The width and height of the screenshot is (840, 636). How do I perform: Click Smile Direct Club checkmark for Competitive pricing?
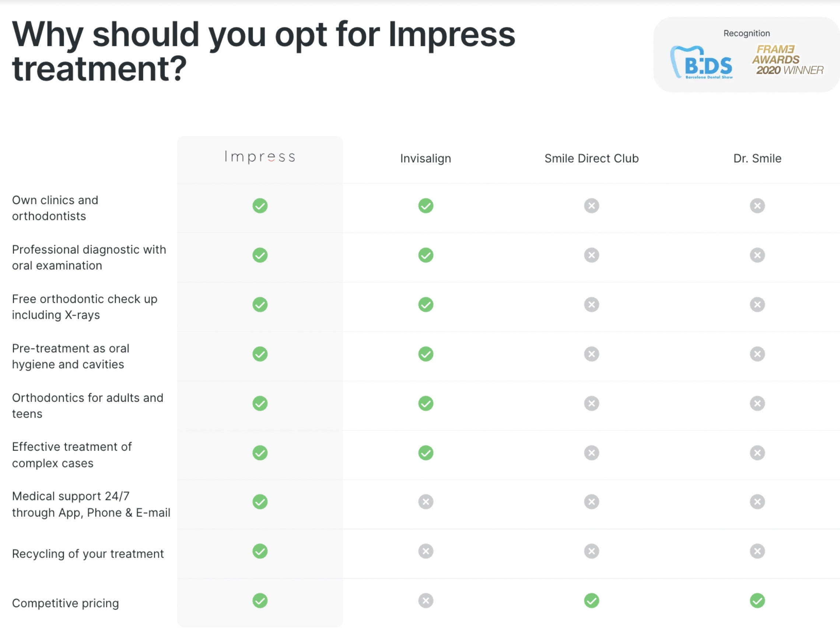591,601
